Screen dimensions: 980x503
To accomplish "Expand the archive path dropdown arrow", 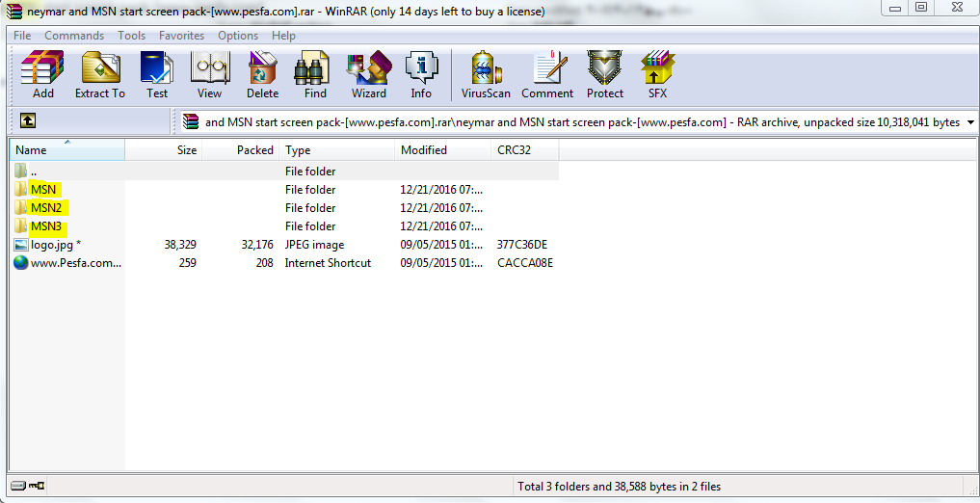I will tap(970, 122).
